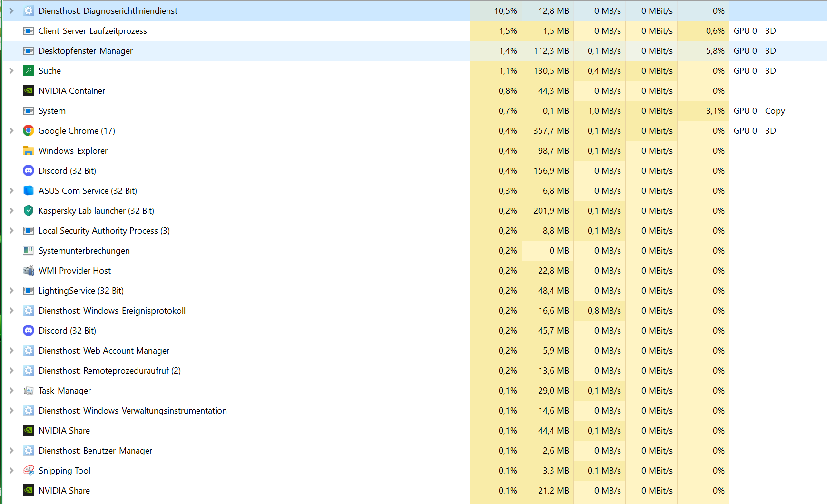Click the Diagnoserichtliniendienst gear icon
Screen dimensions: 827x504
(29, 10)
